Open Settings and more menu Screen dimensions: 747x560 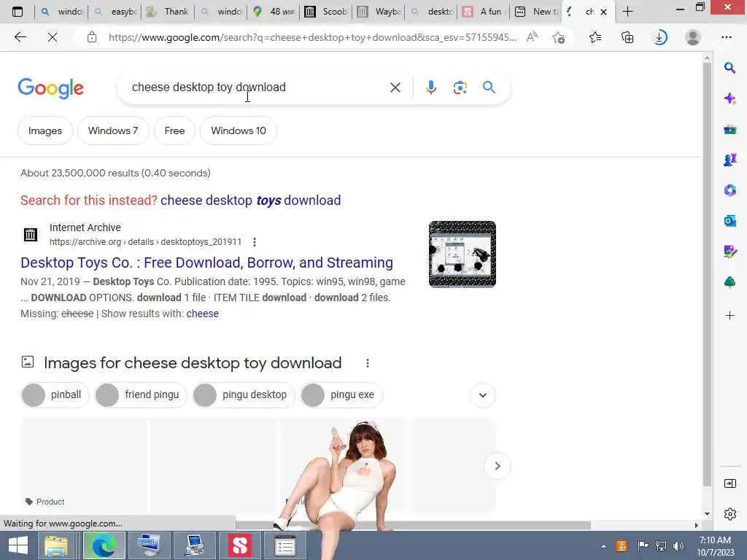726,37
